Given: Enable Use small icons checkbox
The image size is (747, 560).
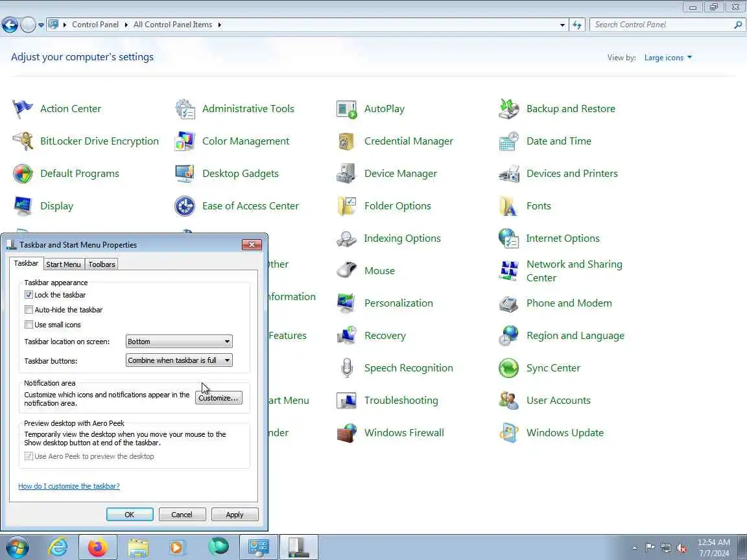Looking at the screenshot, I should click(29, 324).
